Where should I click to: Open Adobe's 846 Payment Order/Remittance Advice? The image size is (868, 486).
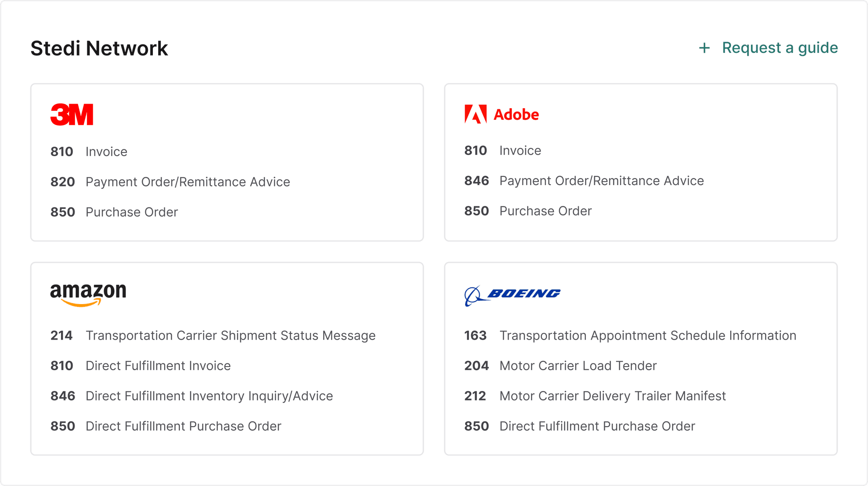click(584, 181)
